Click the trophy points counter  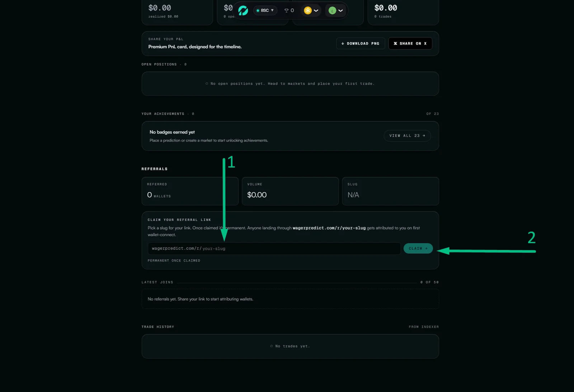coord(289,10)
